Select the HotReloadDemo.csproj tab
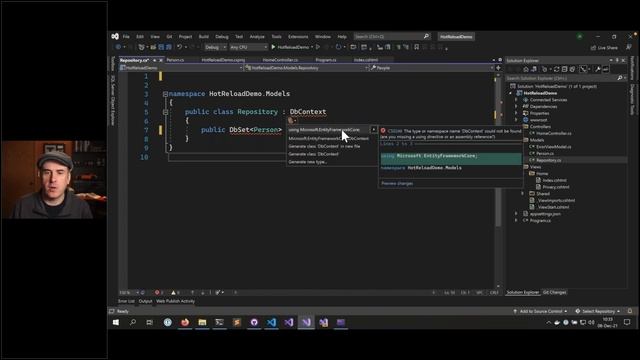This screenshot has height=360, width=640. pos(223,60)
